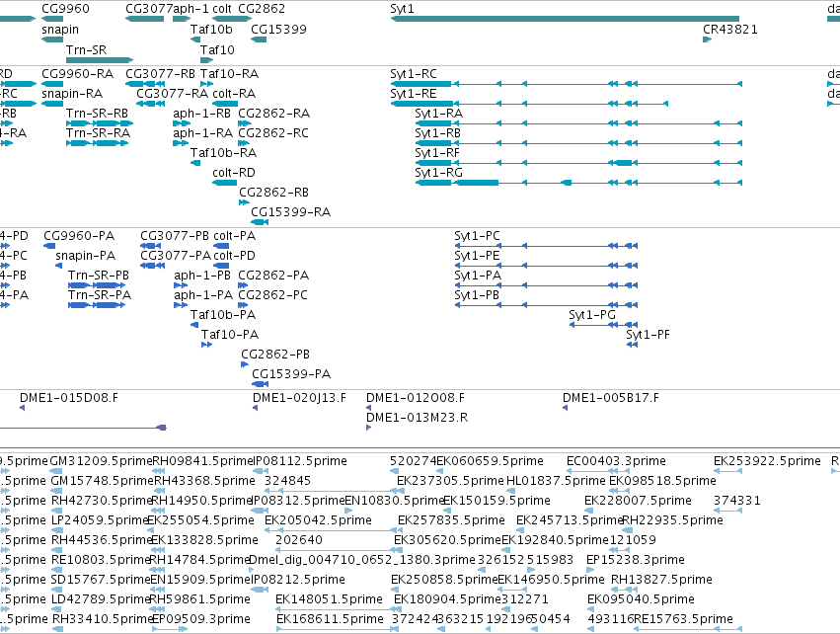
Task: Select EST GM31209.5prime label
Action: pyautogui.click(x=102, y=461)
